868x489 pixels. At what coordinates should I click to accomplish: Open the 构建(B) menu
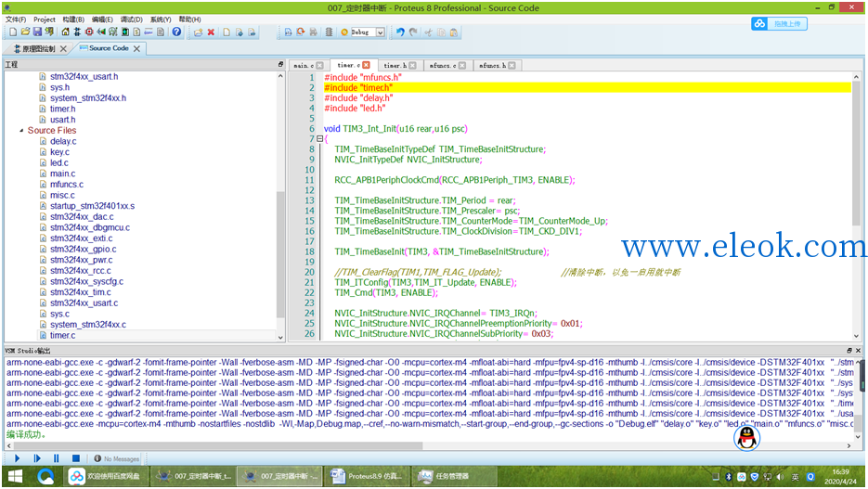pos(73,19)
